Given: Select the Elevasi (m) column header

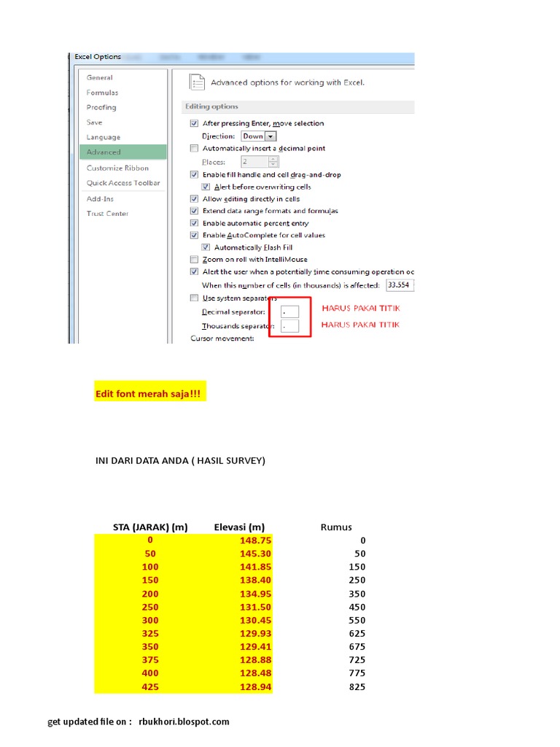Looking at the screenshot, I should click(x=239, y=527).
